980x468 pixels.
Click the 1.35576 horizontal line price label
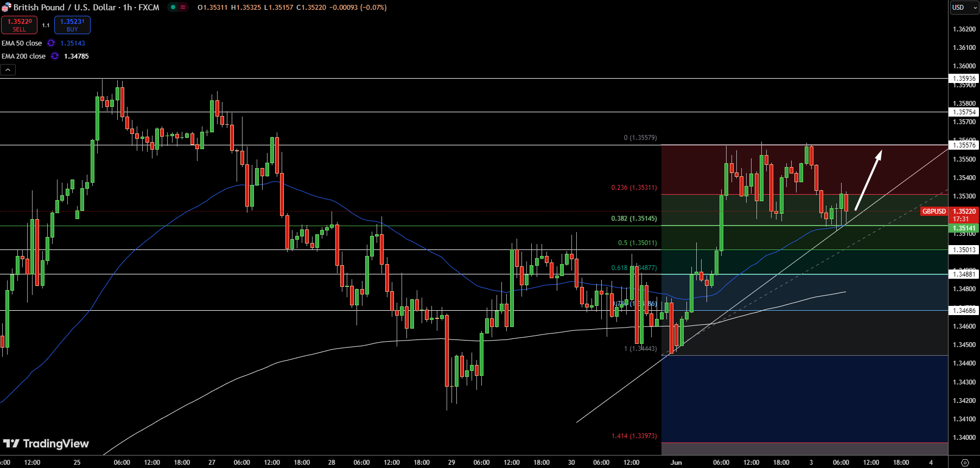(964, 145)
